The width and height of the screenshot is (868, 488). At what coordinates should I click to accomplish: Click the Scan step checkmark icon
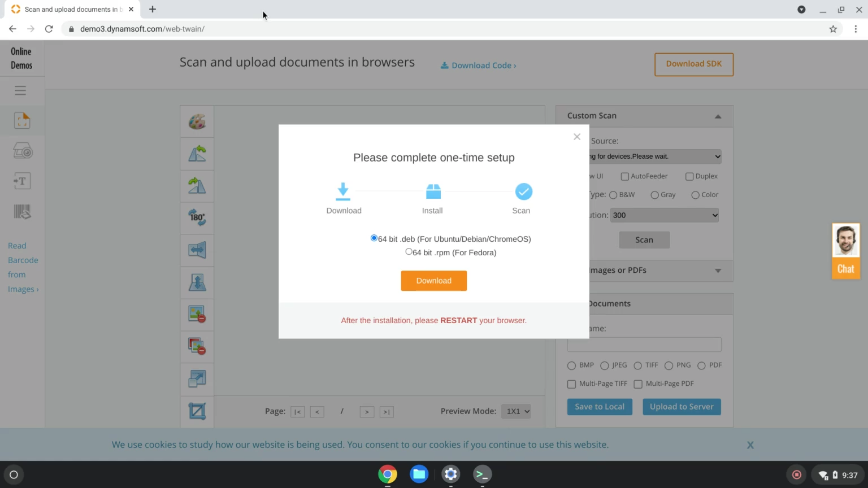pyautogui.click(x=524, y=191)
